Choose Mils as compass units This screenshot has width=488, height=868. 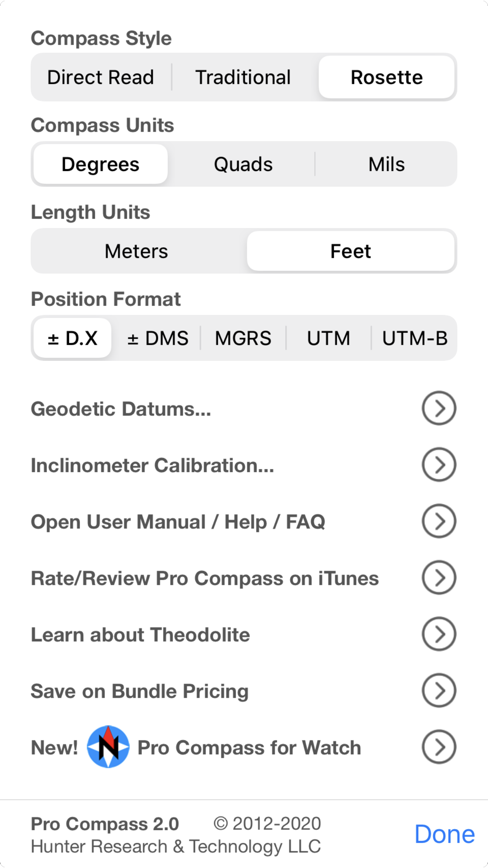[386, 164]
